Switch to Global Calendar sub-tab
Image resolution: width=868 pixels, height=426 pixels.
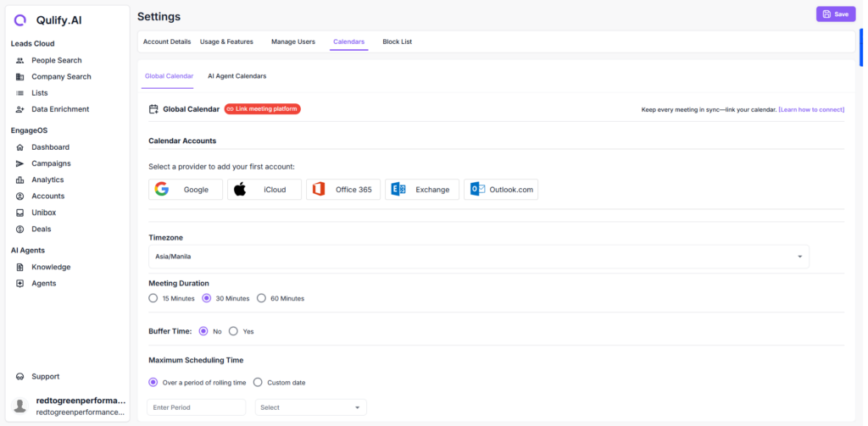[169, 76]
